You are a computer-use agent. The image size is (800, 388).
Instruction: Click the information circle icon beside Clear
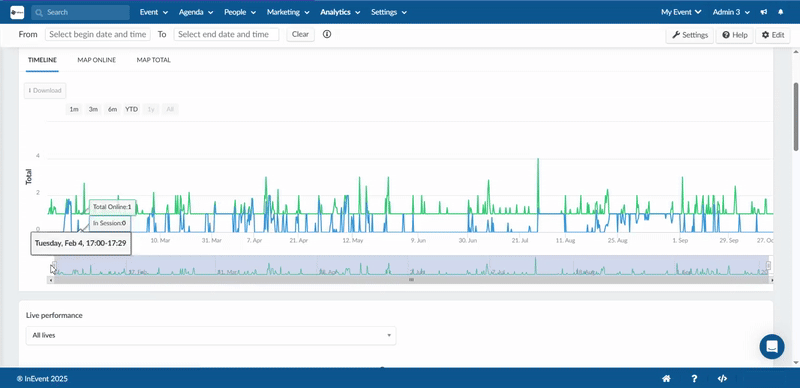(x=327, y=34)
